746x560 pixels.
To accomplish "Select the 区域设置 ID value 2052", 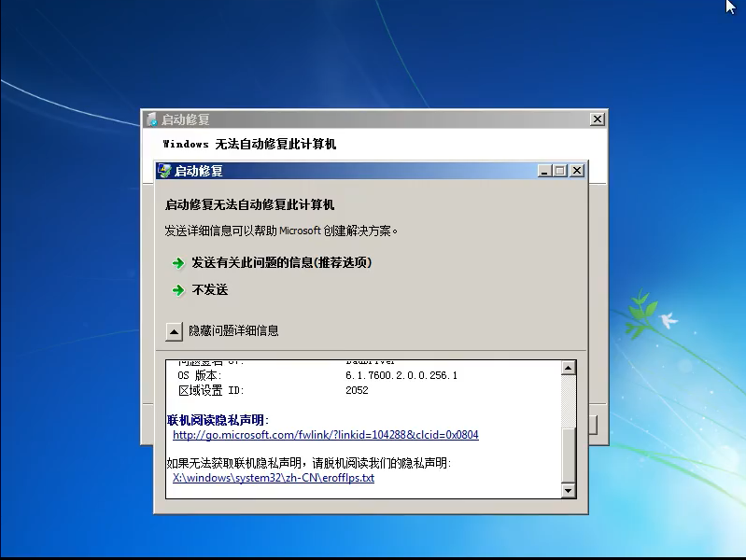I will pos(357,390).
